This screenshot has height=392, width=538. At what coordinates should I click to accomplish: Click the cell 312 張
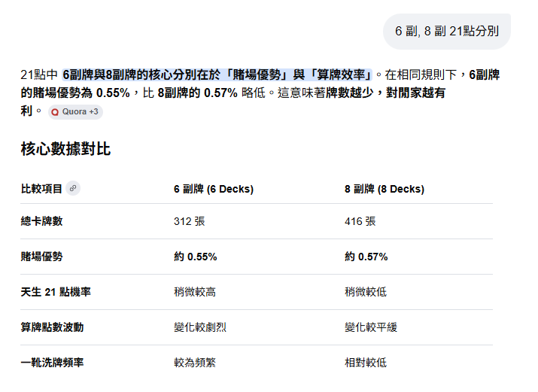pos(189,221)
